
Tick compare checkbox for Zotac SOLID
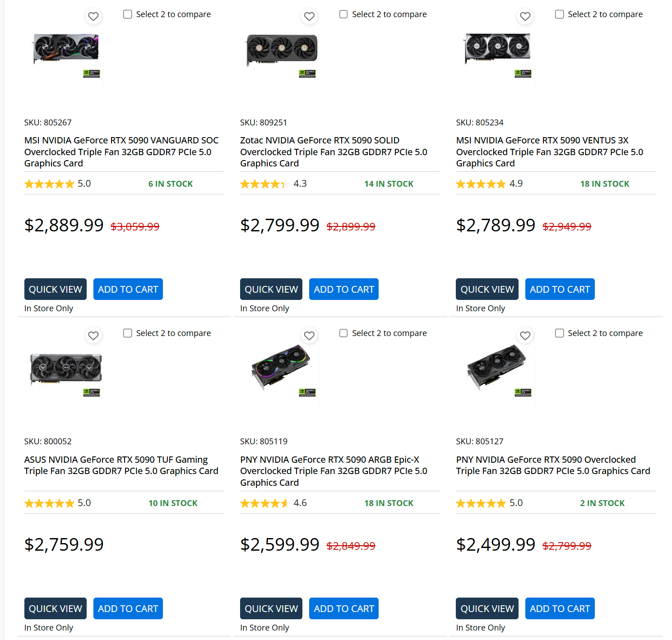343,14
